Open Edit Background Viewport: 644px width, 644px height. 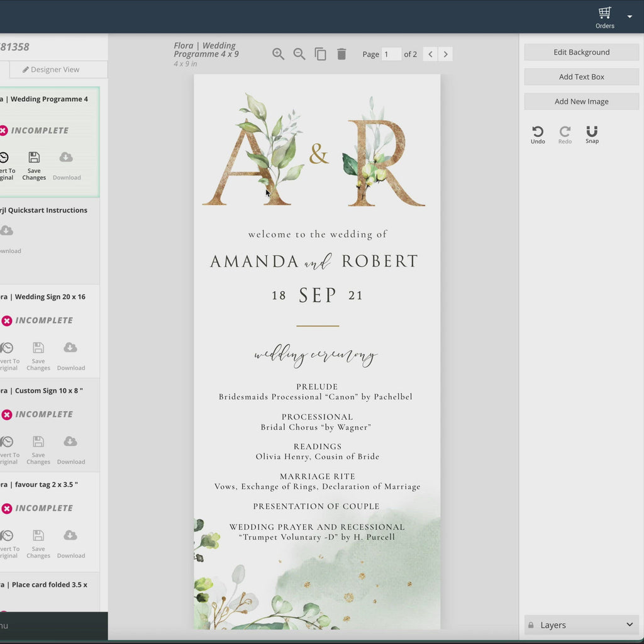coord(581,52)
